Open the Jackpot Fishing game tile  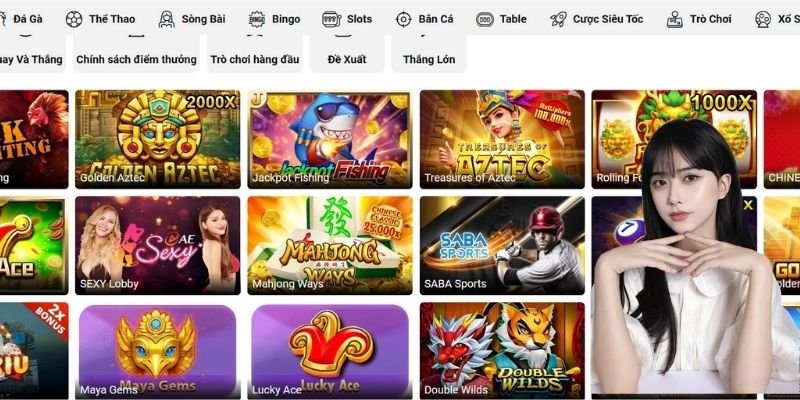click(x=330, y=139)
